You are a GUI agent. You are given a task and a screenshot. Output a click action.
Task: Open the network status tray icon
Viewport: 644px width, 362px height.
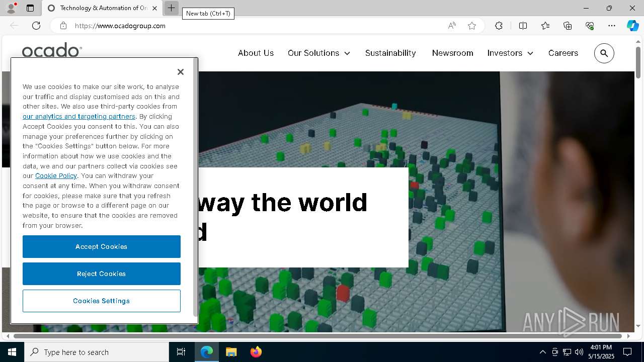[x=567, y=352]
